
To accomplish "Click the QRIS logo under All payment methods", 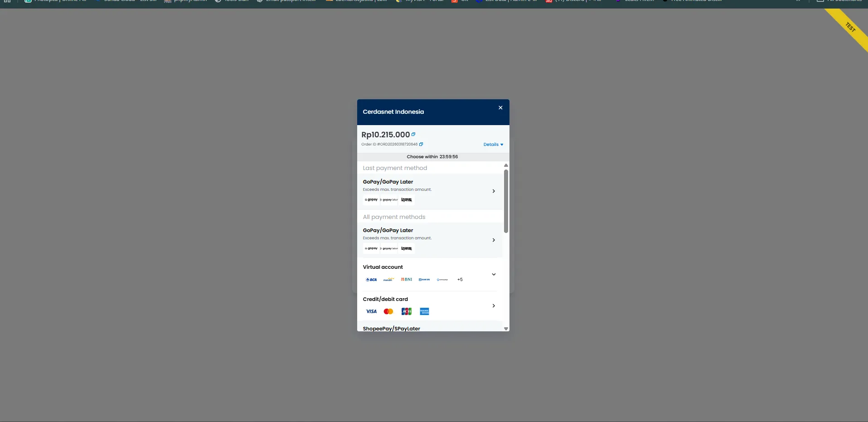I will click(407, 248).
